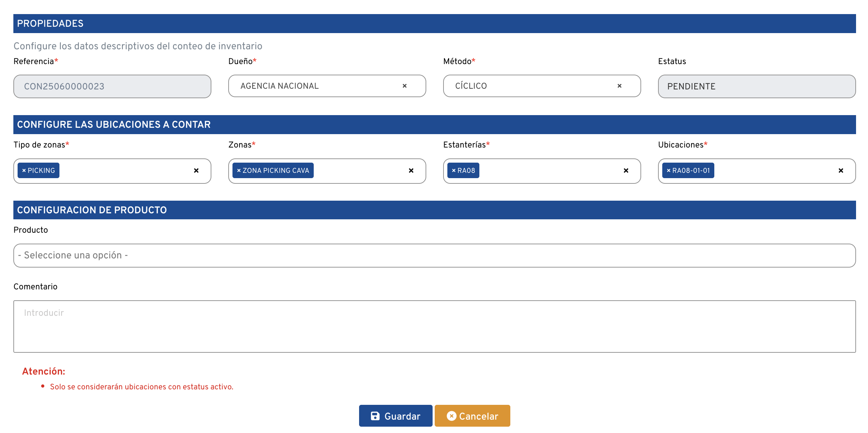This screenshot has width=868, height=433.
Task: Clear all Estanterías field selections
Action: (x=626, y=171)
